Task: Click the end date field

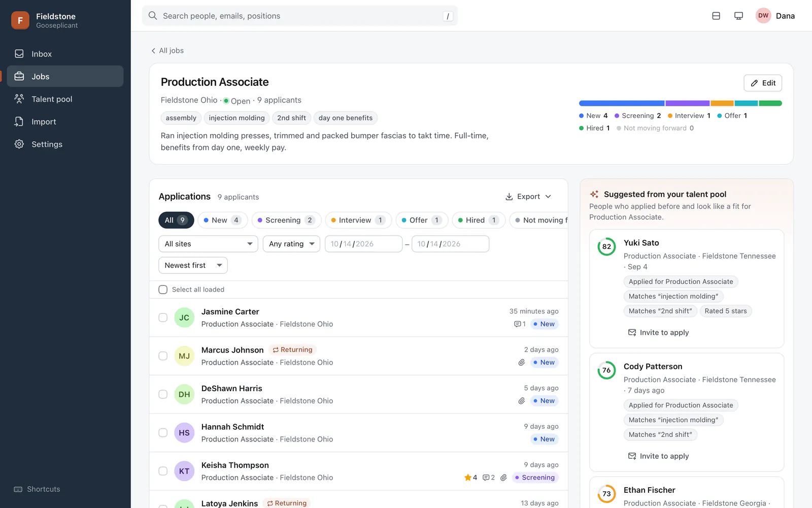Action: (x=450, y=244)
